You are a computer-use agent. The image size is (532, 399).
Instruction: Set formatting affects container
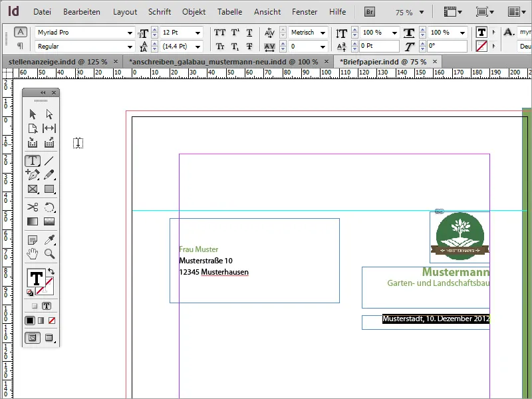pyautogui.click(x=35, y=306)
